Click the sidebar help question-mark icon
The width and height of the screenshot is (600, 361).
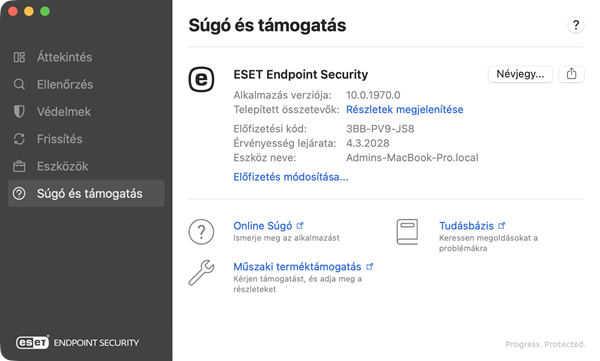tap(19, 193)
